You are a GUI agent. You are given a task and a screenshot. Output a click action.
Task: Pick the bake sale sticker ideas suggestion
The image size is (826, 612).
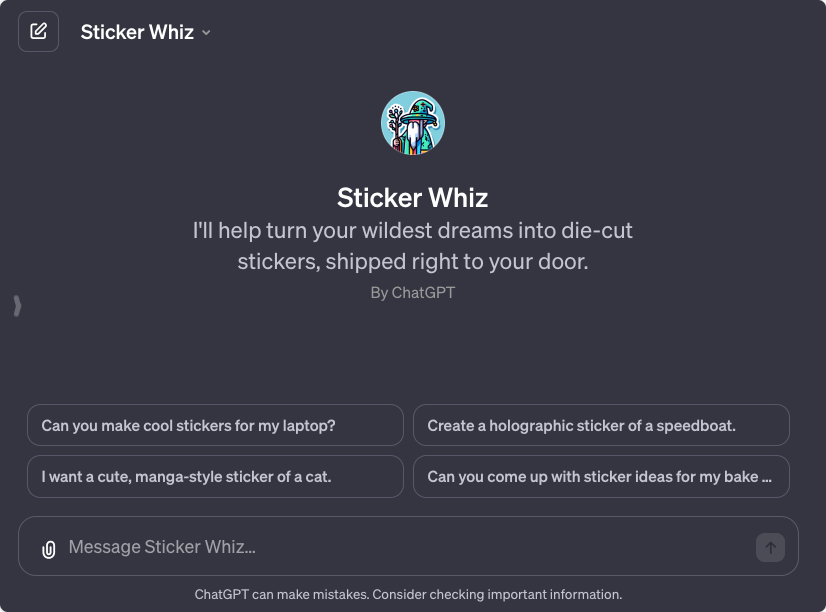[601, 476]
